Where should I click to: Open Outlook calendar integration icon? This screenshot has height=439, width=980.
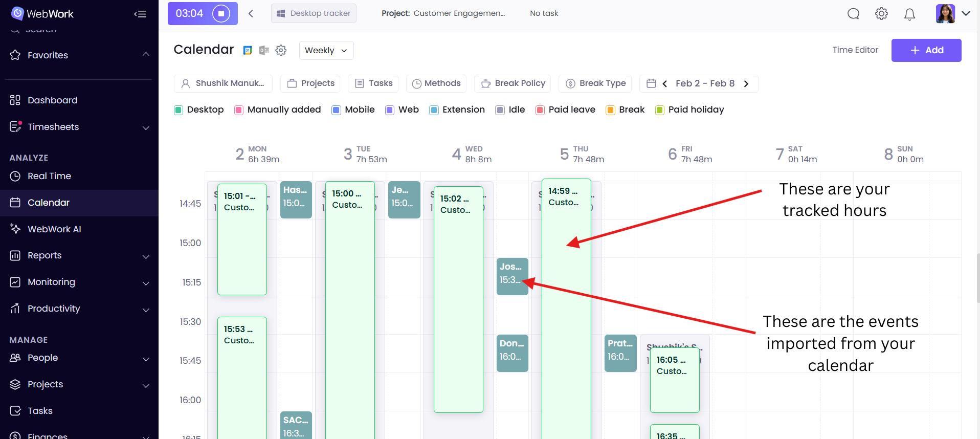pos(264,50)
